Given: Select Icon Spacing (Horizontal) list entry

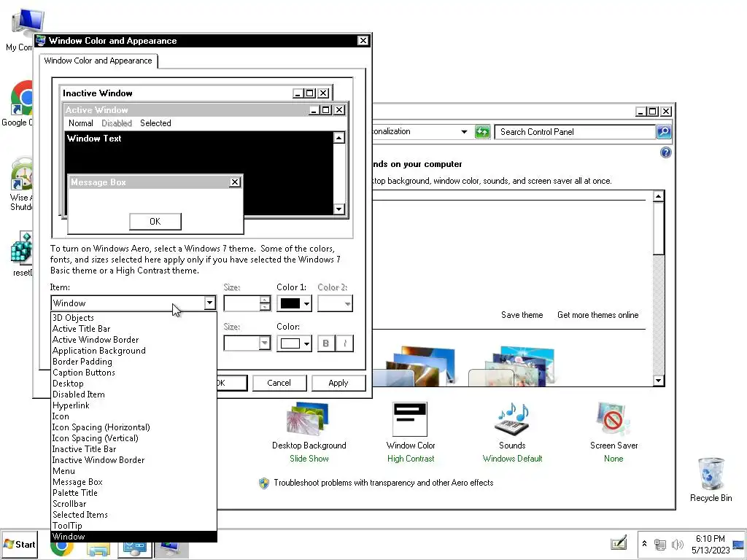Looking at the screenshot, I should tap(101, 427).
